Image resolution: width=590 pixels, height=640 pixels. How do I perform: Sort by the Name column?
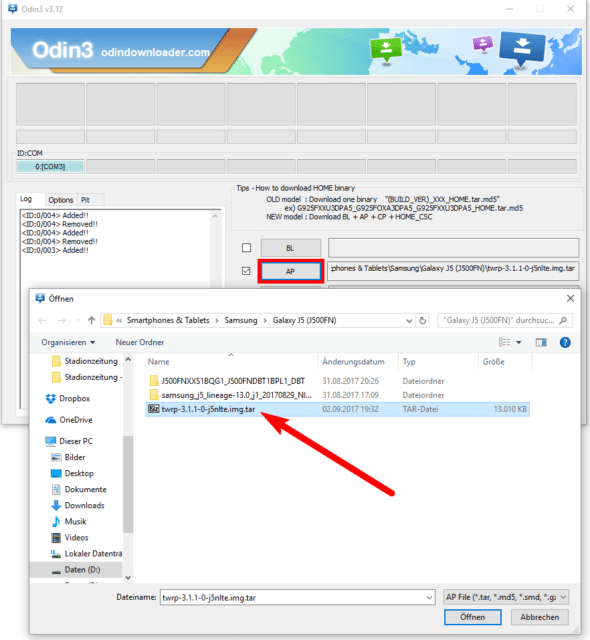(232, 362)
